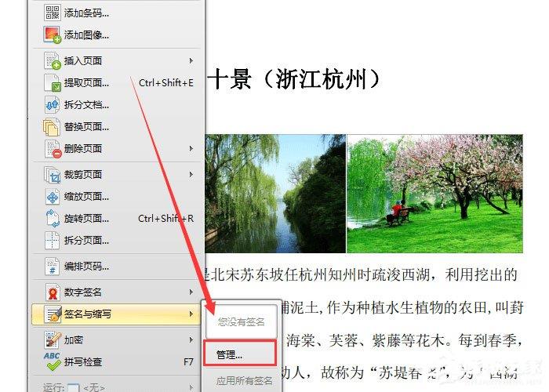The image size is (549, 392).
Task: Select 拆分文档... menu entry
Action: [x=115, y=104]
